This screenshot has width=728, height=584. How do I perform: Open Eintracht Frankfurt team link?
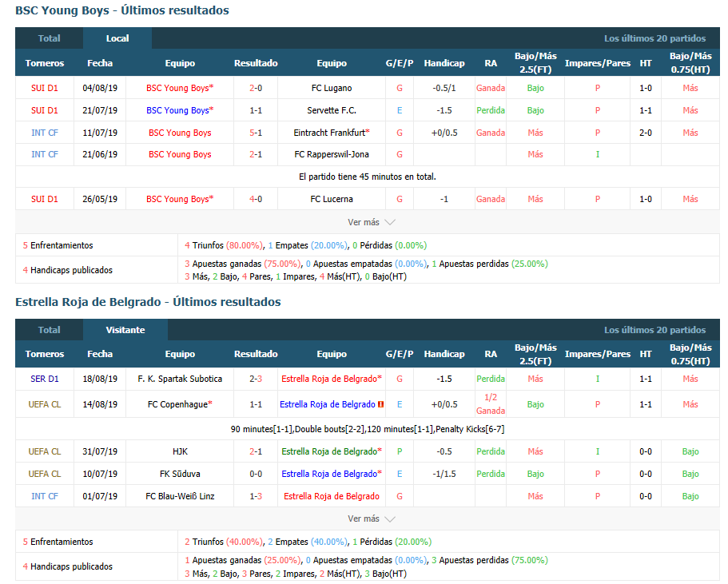point(332,133)
